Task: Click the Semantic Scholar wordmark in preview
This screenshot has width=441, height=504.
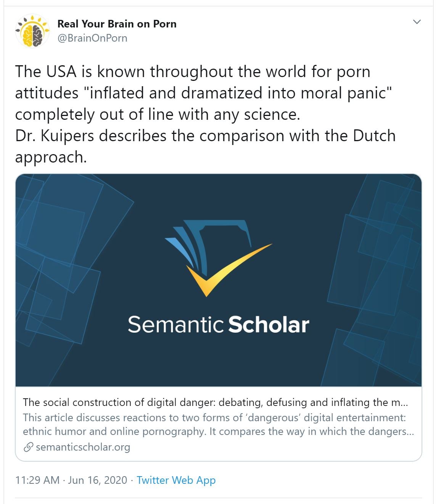Action: (x=218, y=325)
